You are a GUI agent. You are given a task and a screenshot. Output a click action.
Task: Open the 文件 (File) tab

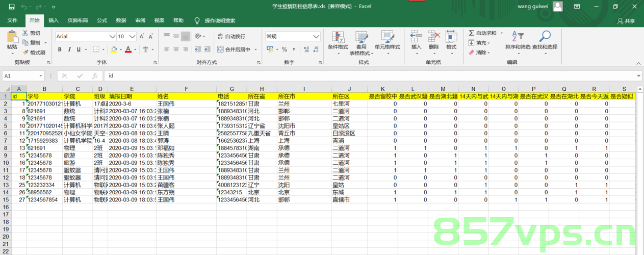12,21
